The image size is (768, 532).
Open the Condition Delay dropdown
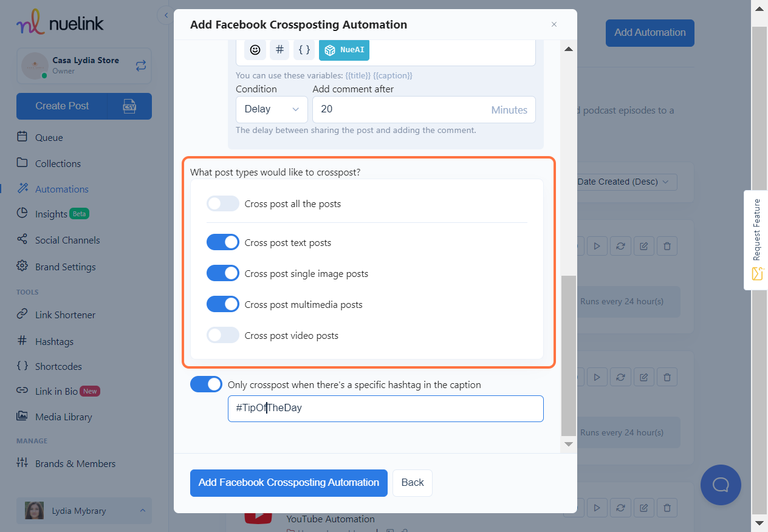coord(272,109)
